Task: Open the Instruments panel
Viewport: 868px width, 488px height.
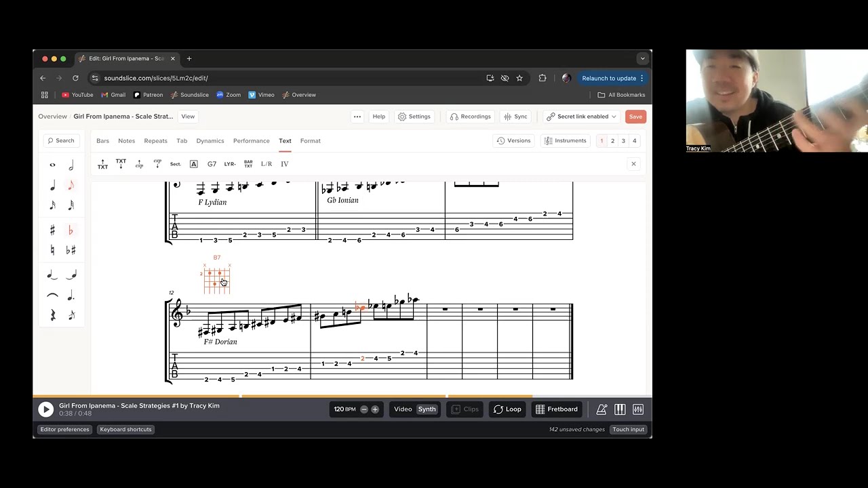Action: (x=565, y=141)
